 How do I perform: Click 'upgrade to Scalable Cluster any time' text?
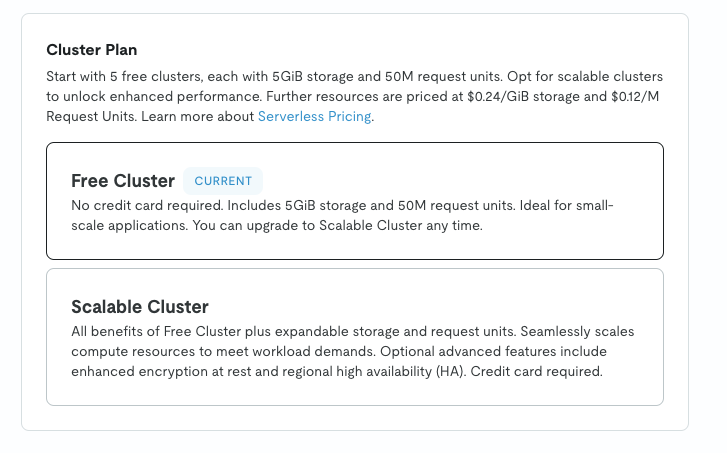click(368, 226)
